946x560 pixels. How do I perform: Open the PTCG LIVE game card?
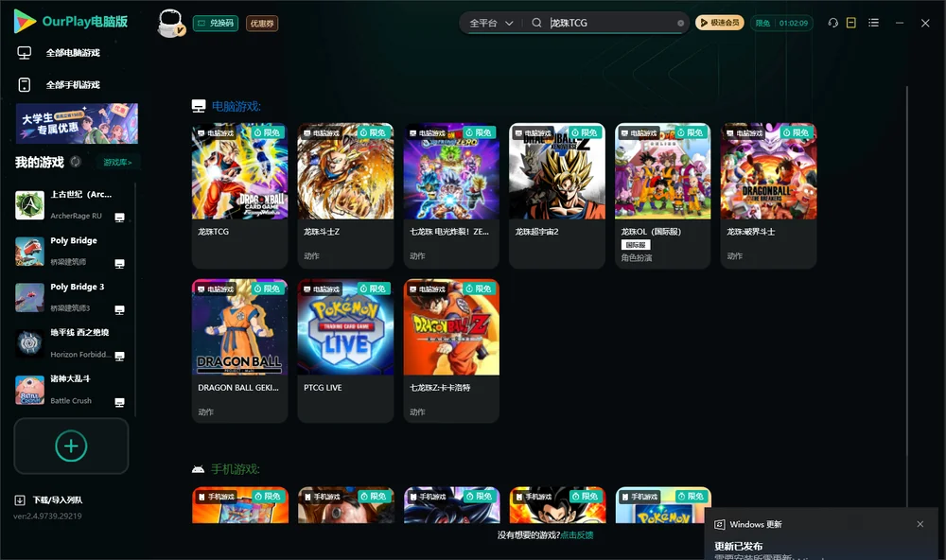(x=345, y=351)
